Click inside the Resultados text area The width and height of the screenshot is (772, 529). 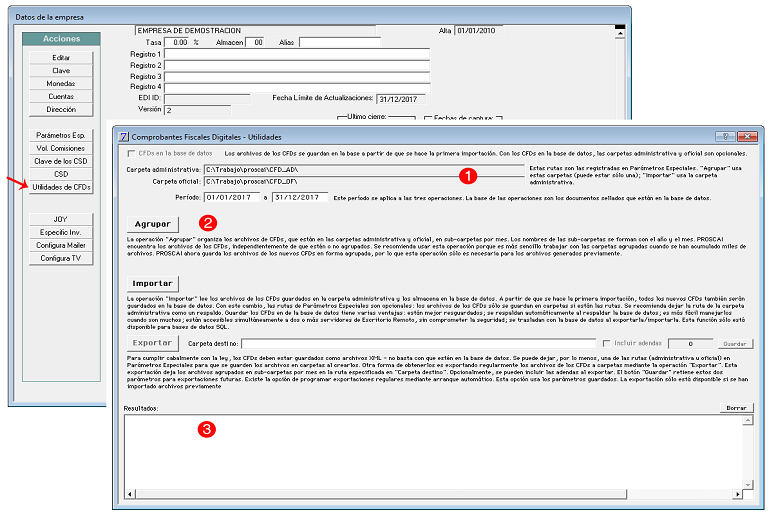(x=433, y=452)
